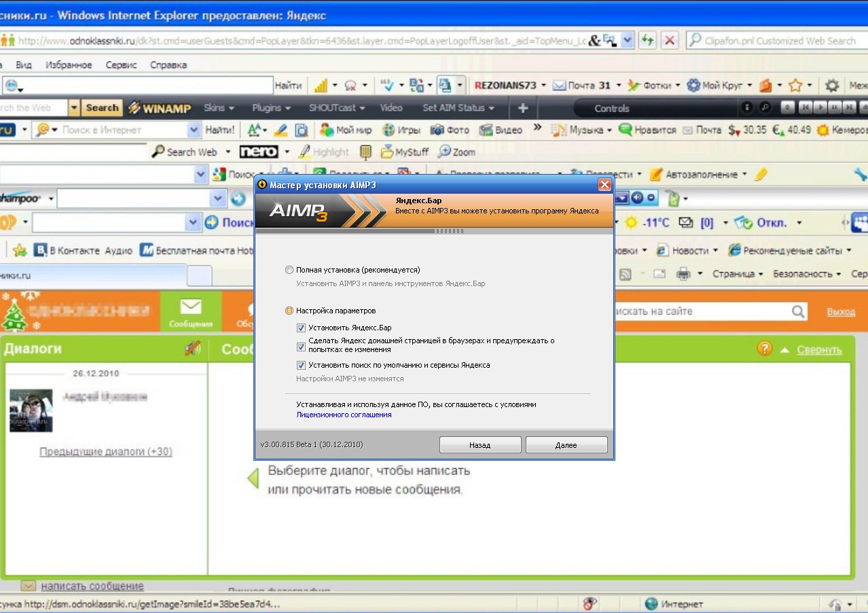The width and height of the screenshot is (868, 613).
Task: Click Далее button in AIMP3 installer
Action: (x=566, y=445)
